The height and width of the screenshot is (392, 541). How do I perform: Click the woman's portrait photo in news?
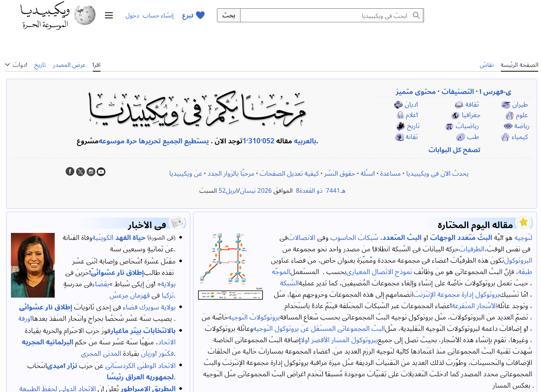(33, 265)
